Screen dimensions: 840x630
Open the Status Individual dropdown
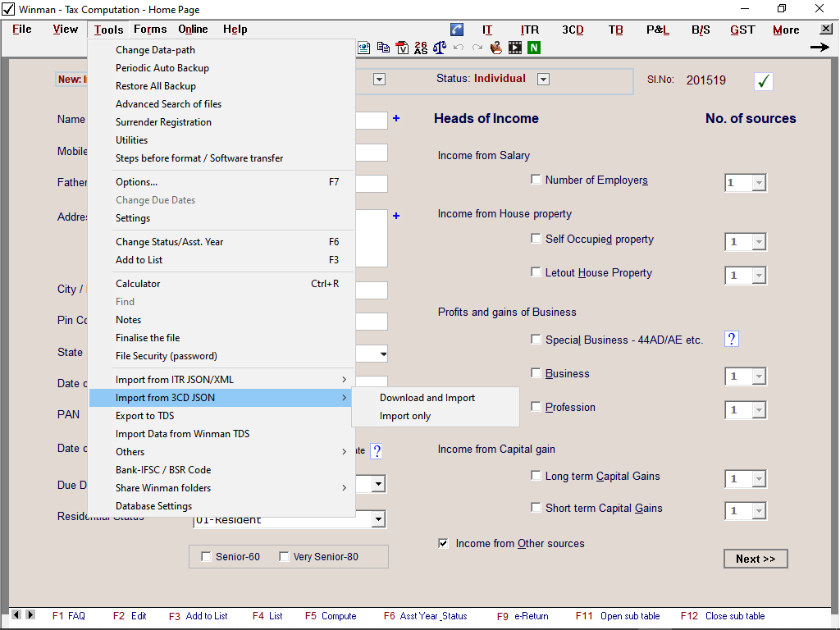pos(543,80)
